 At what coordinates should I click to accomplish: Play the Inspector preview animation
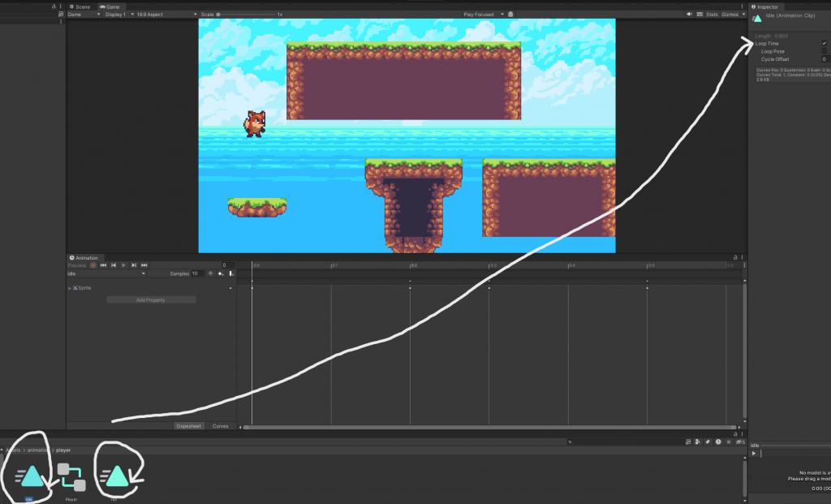754,454
